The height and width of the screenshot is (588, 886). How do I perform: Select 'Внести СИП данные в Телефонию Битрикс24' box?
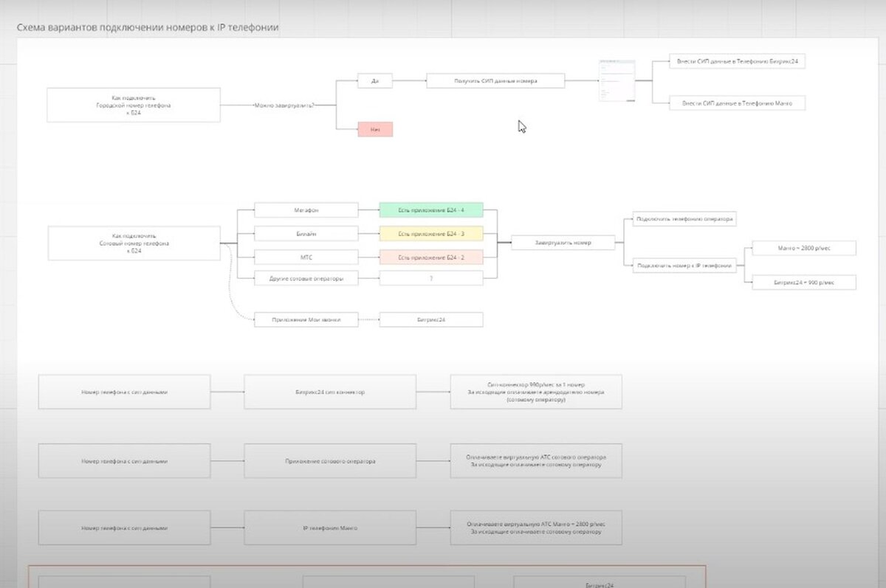[736, 62]
